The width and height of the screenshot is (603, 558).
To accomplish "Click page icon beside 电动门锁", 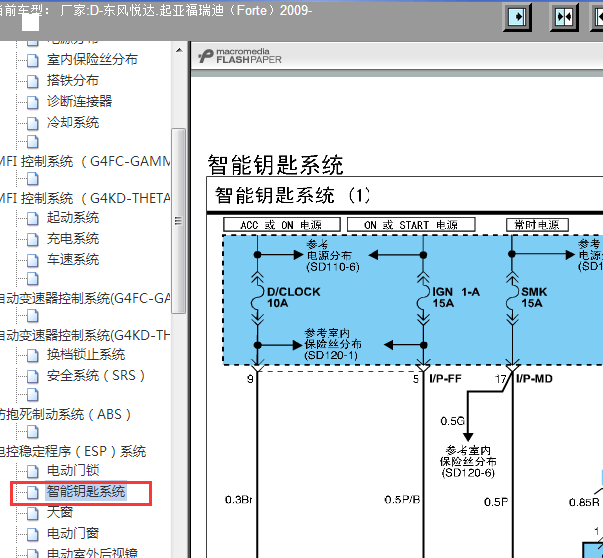I will [x=33, y=472].
